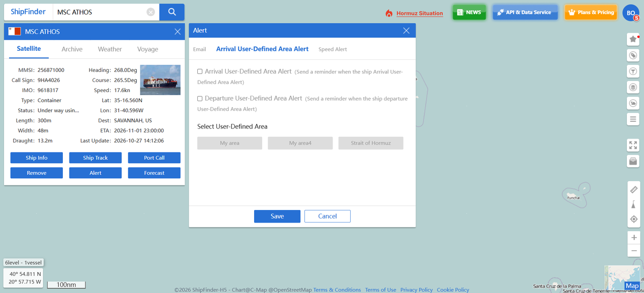Close the Alert dialog
Viewport: 644px width, 293px height.
coord(407,31)
